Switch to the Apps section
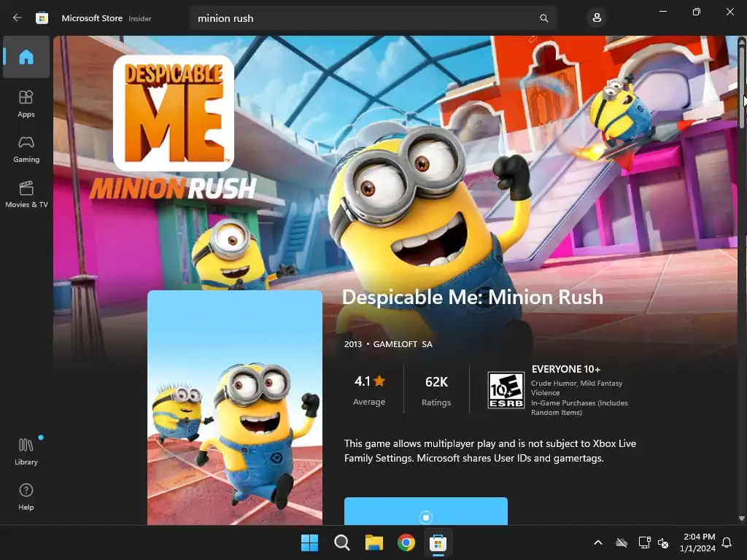 (26, 104)
